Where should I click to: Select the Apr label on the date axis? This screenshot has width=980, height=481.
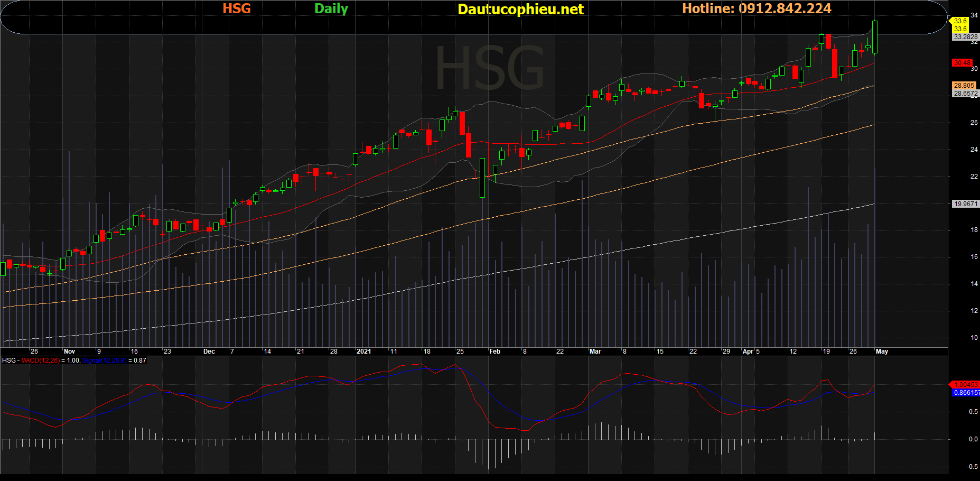pyautogui.click(x=748, y=351)
